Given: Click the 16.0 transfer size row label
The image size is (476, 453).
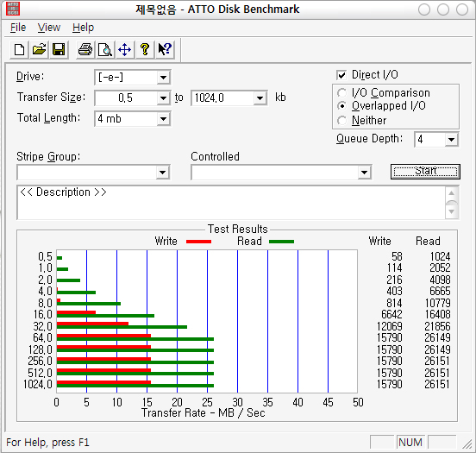Looking at the screenshot, I should tap(43, 314).
